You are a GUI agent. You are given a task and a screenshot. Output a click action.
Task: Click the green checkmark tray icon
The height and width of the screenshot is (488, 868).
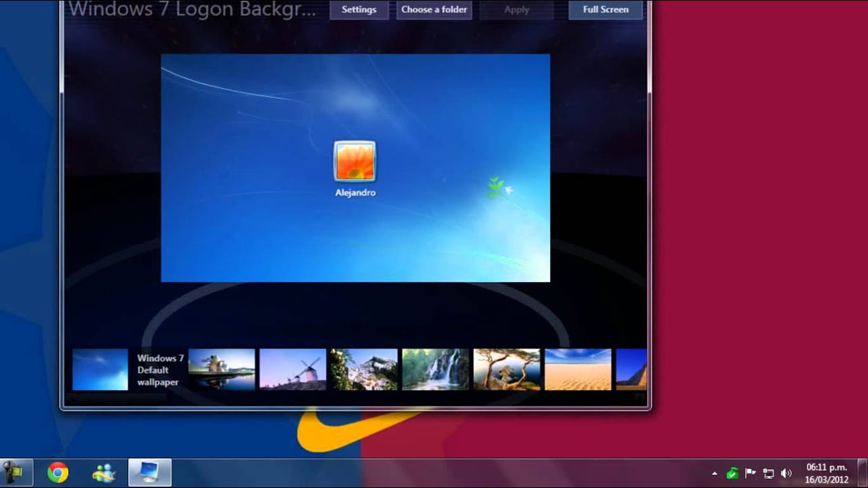click(732, 473)
